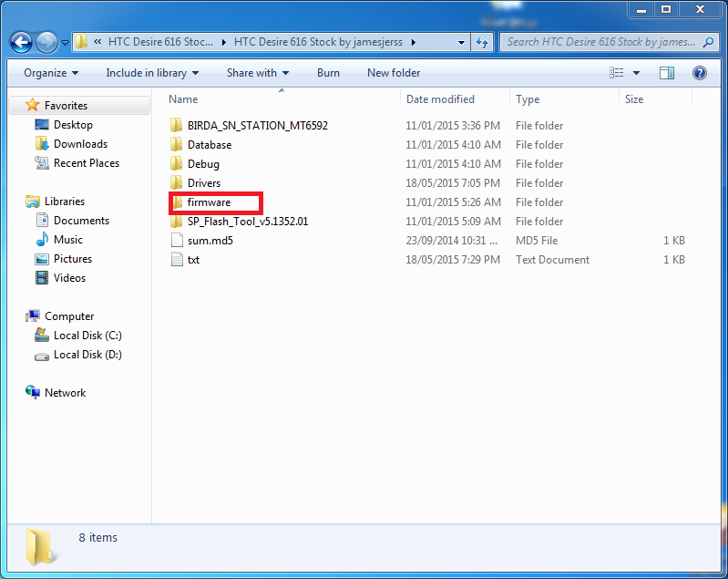Image resolution: width=728 pixels, height=579 pixels.
Task: Click the Help question mark icon
Action: [x=699, y=73]
